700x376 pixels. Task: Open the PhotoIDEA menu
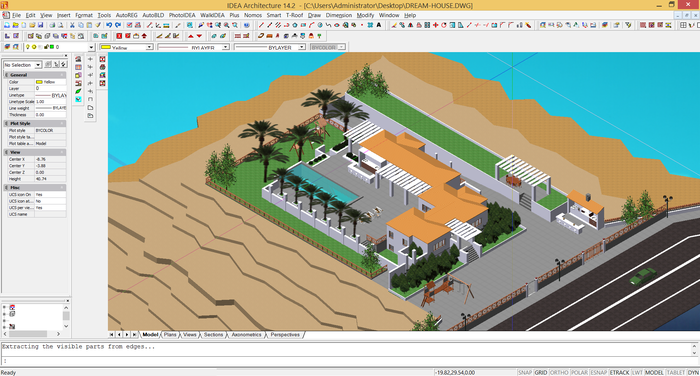(x=182, y=15)
